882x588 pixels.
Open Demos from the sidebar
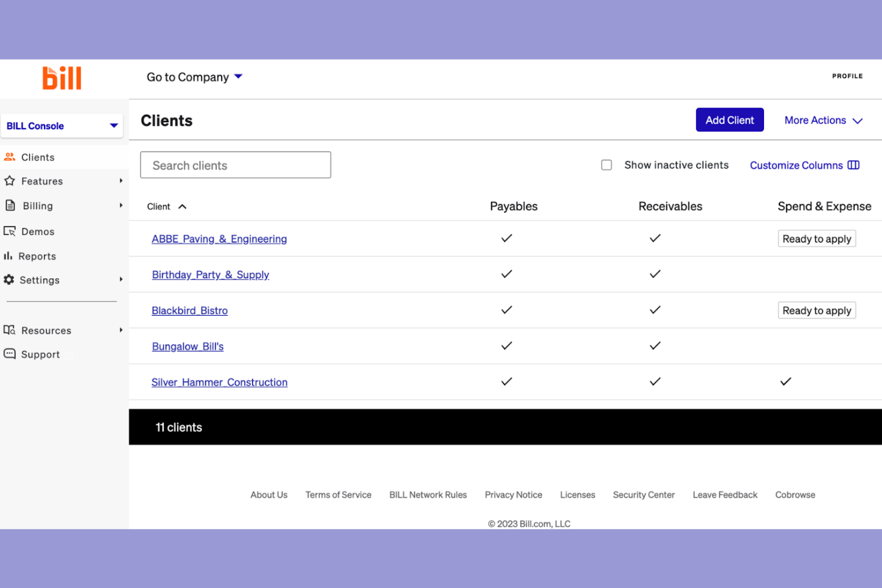click(x=38, y=232)
